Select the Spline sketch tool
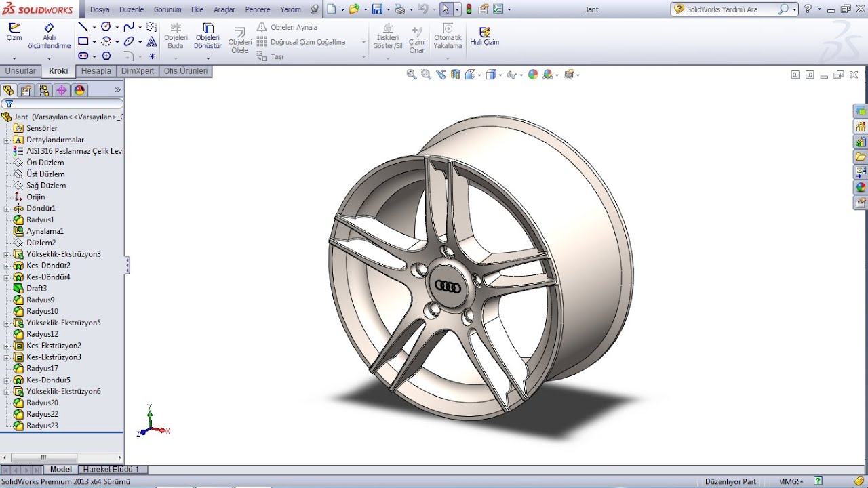This screenshot has width=868, height=488. point(129,27)
